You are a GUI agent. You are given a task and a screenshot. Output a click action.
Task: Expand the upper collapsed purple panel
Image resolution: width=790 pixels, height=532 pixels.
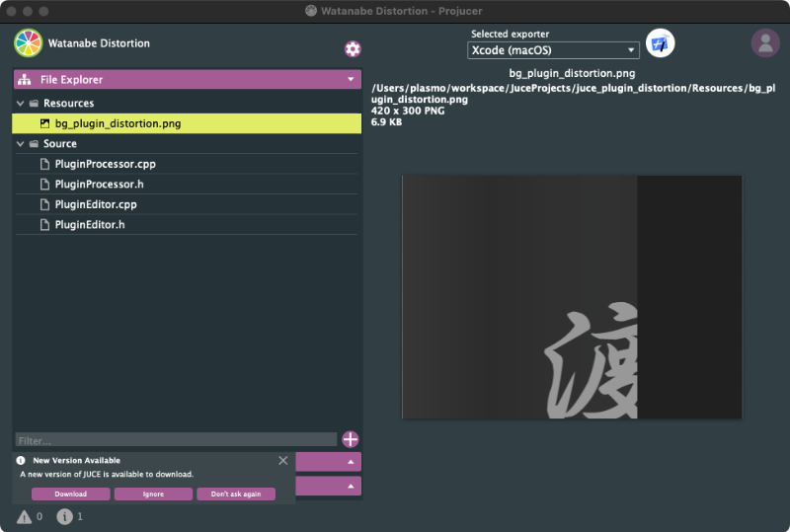pos(350,462)
